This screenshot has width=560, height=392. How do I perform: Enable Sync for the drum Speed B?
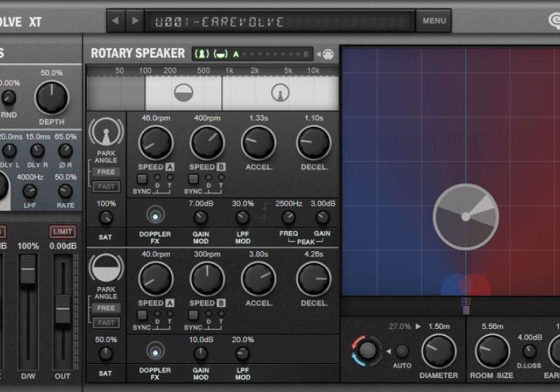[193, 315]
